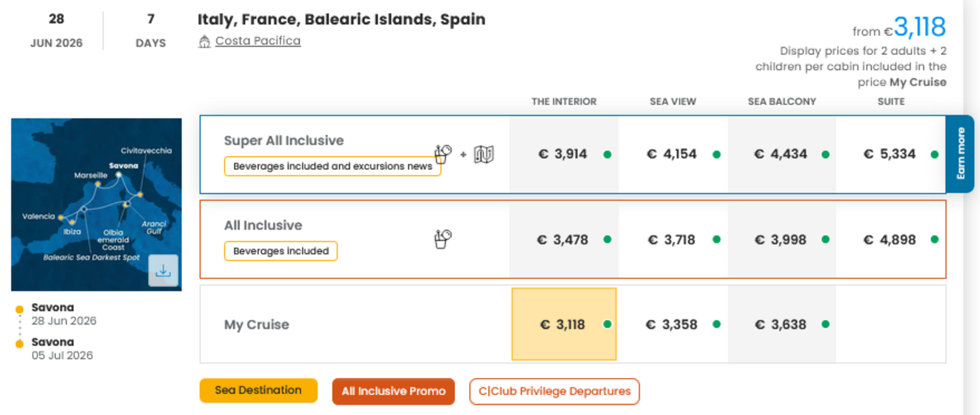This screenshot has width=980, height=415.
Task: Expand the Earn more side tab
Action: 960,154
